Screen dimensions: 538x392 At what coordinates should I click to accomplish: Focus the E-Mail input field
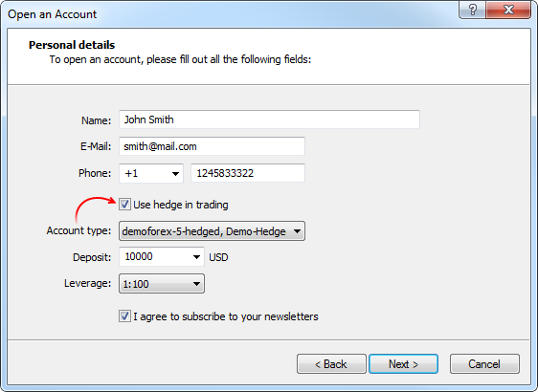(x=212, y=146)
